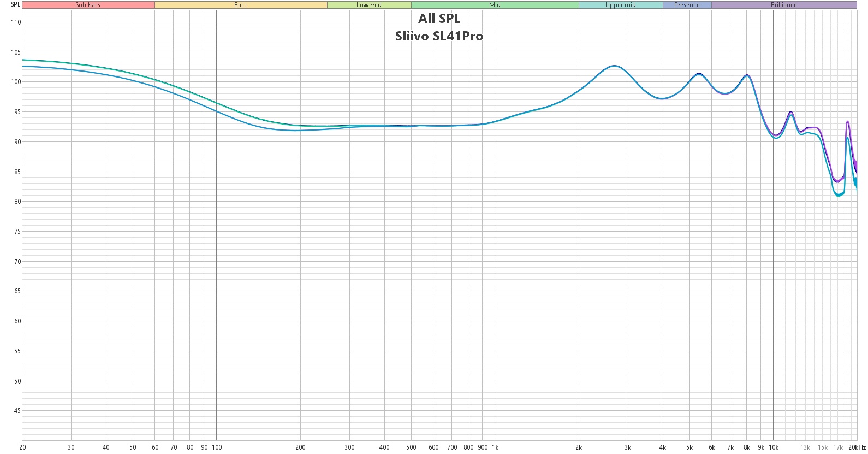
Task: Select the 65 value on the SPL axis
Action: click(17, 291)
